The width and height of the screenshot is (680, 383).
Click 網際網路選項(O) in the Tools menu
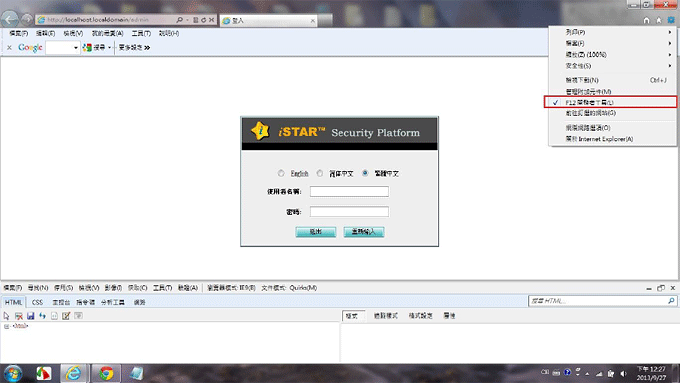[612, 128]
